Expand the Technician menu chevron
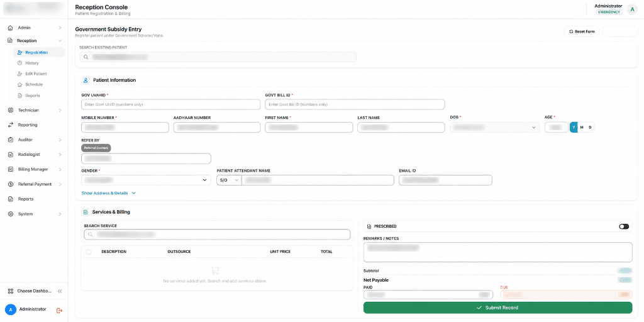This screenshot has height=322, width=644. tap(60, 110)
